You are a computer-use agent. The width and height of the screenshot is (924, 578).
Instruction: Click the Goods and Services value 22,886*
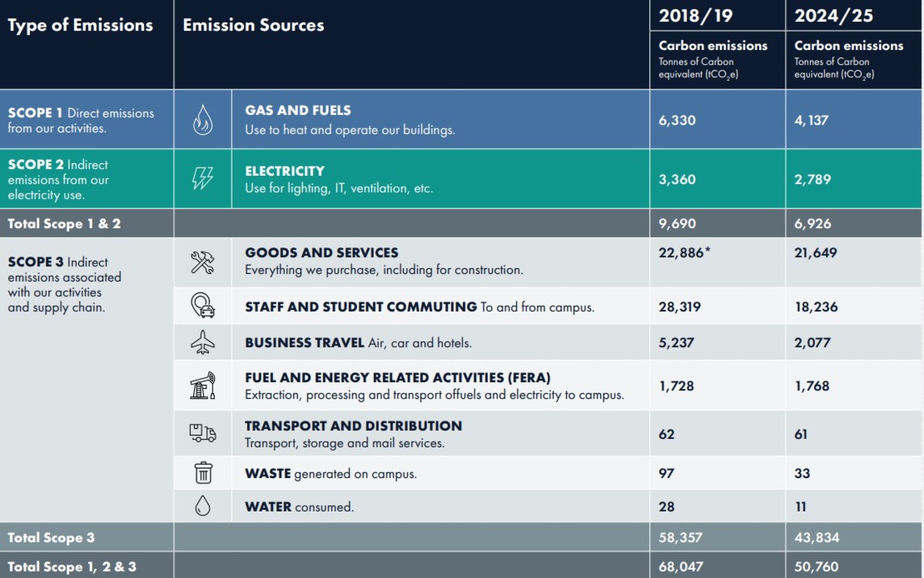coord(684,252)
